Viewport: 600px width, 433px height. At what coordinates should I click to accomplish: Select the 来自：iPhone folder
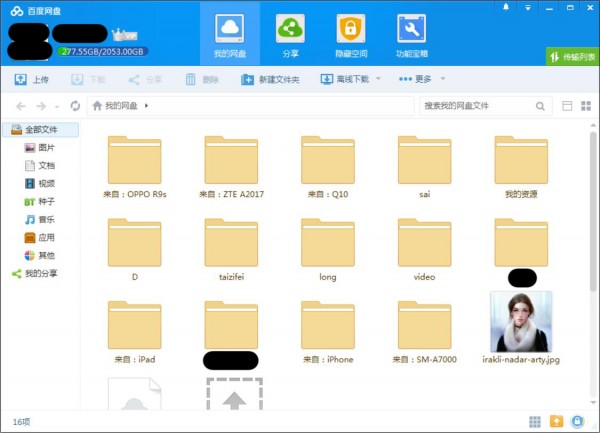[x=328, y=332]
